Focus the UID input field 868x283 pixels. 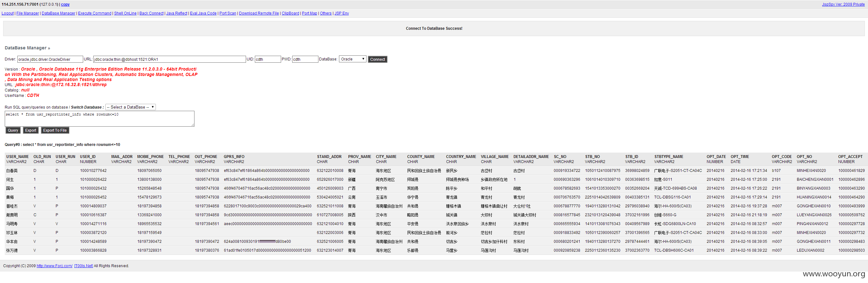[x=268, y=60]
